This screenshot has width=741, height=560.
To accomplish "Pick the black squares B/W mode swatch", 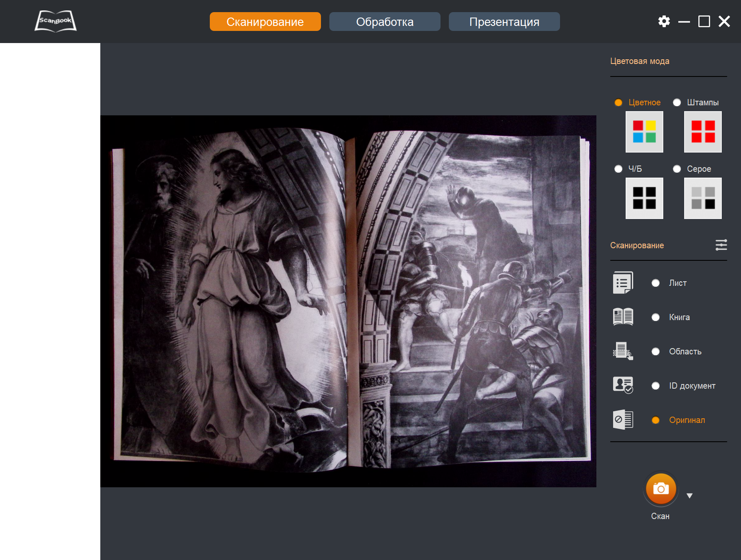I will point(644,198).
